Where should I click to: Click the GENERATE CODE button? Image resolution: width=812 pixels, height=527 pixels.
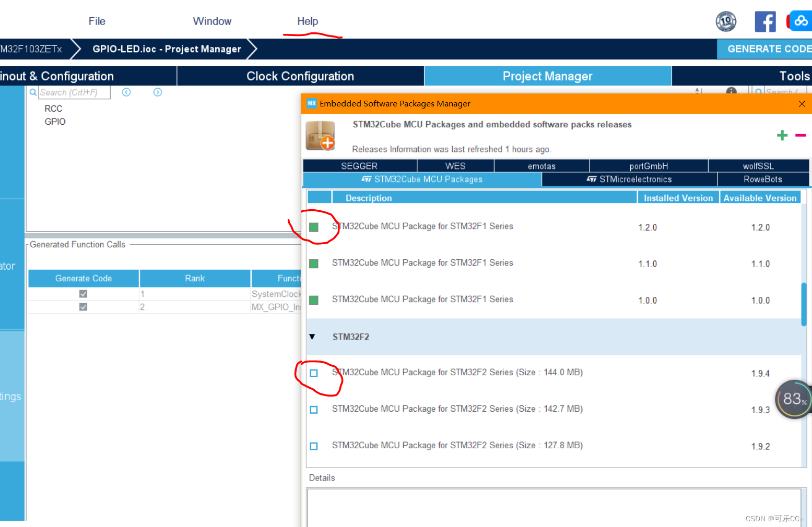pos(765,49)
